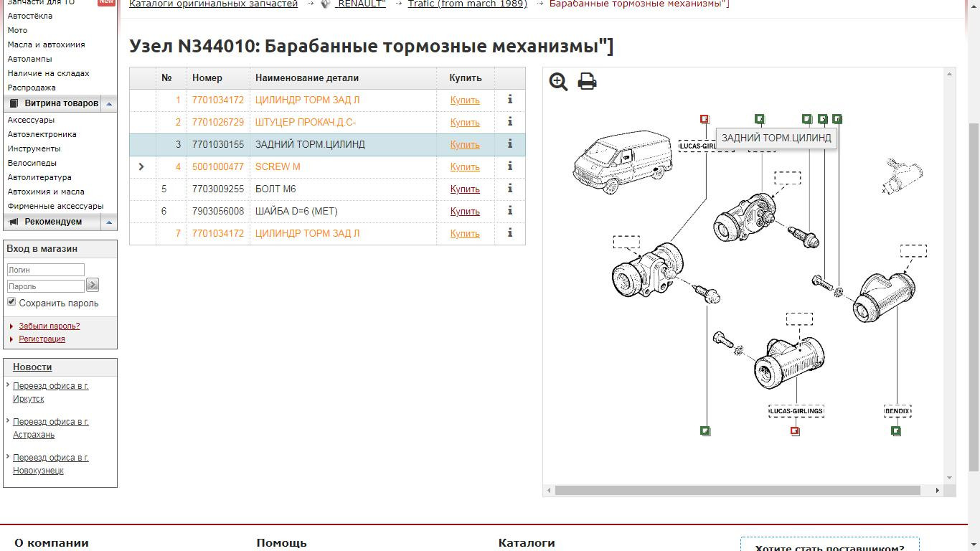Click the diagram horizontal scrollbar thumb
Image resolution: width=980 pixels, height=551 pixels.
(x=738, y=491)
